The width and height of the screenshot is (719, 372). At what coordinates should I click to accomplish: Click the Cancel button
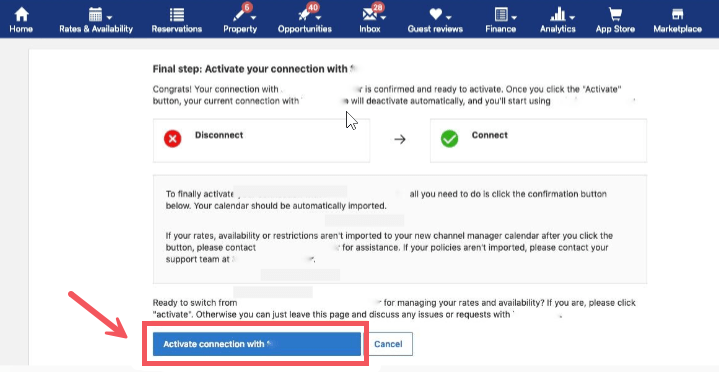388,344
